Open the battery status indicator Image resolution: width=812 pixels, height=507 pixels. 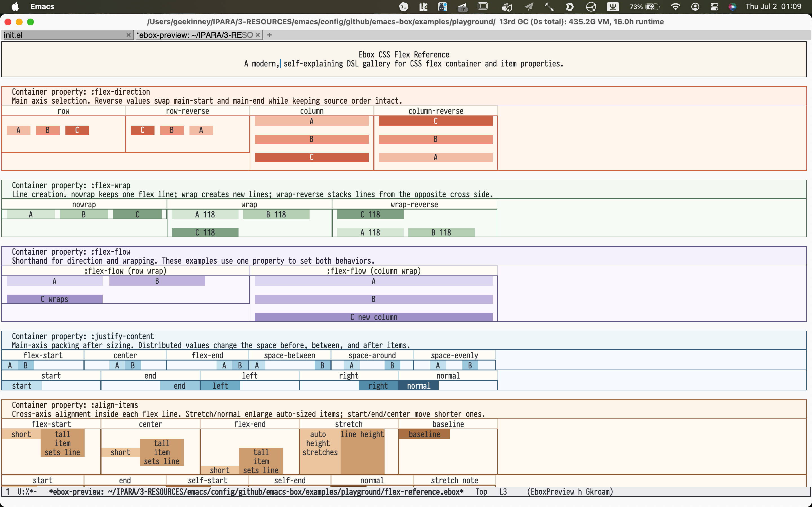point(644,7)
